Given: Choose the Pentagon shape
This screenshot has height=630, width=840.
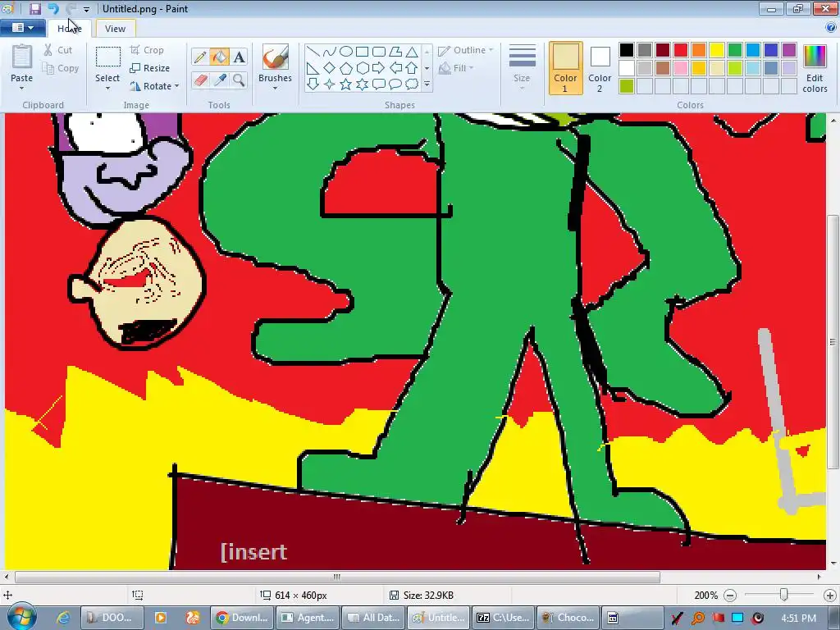Looking at the screenshot, I should [x=346, y=68].
